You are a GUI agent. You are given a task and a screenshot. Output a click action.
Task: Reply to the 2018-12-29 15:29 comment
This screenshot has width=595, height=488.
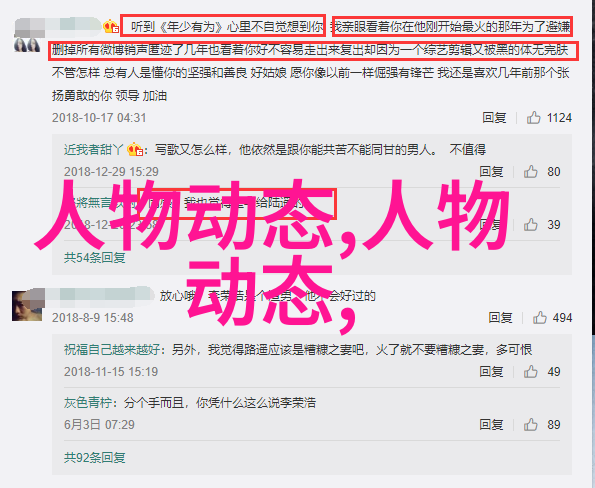coord(491,172)
